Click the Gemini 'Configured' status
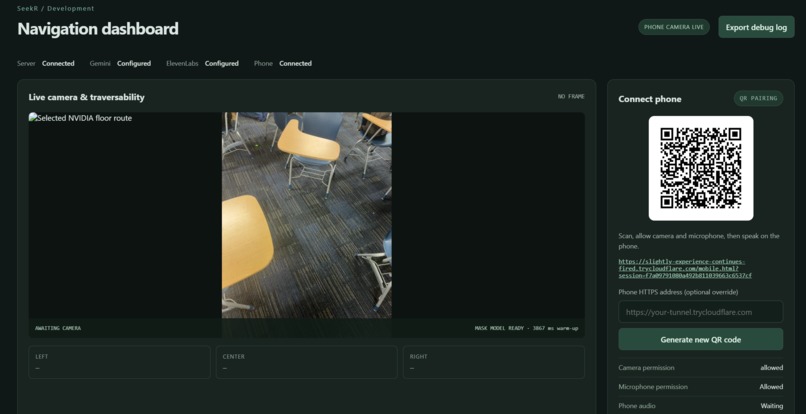This screenshot has height=414, width=806. (134, 63)
